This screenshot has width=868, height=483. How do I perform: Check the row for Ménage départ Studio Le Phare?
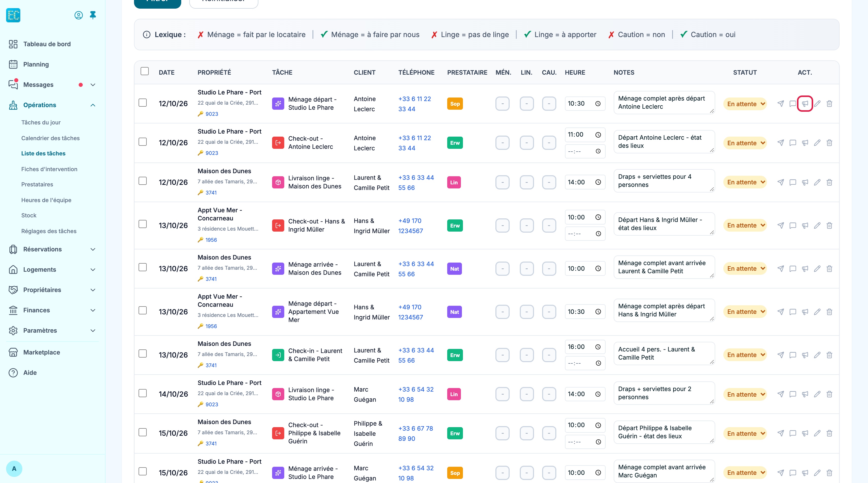[143, 102]
